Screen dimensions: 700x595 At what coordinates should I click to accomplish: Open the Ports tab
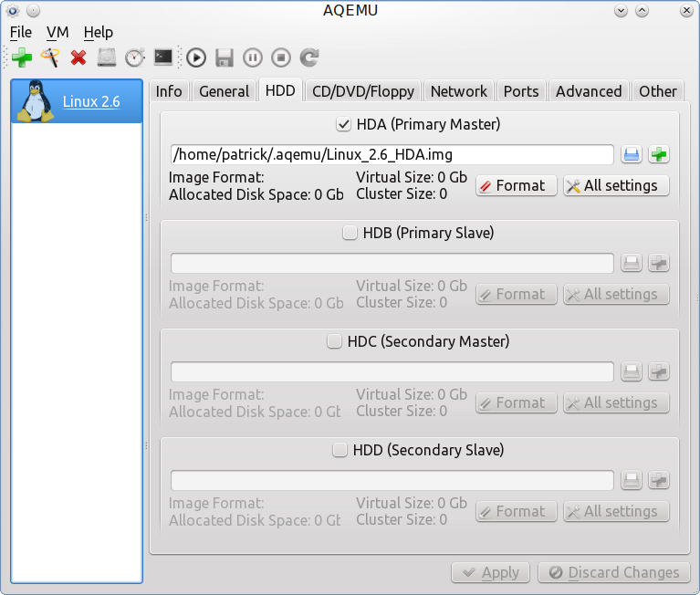521,91
